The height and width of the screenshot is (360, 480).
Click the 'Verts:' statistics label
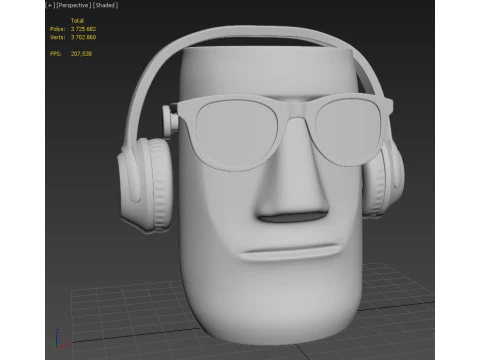(58, 37)
